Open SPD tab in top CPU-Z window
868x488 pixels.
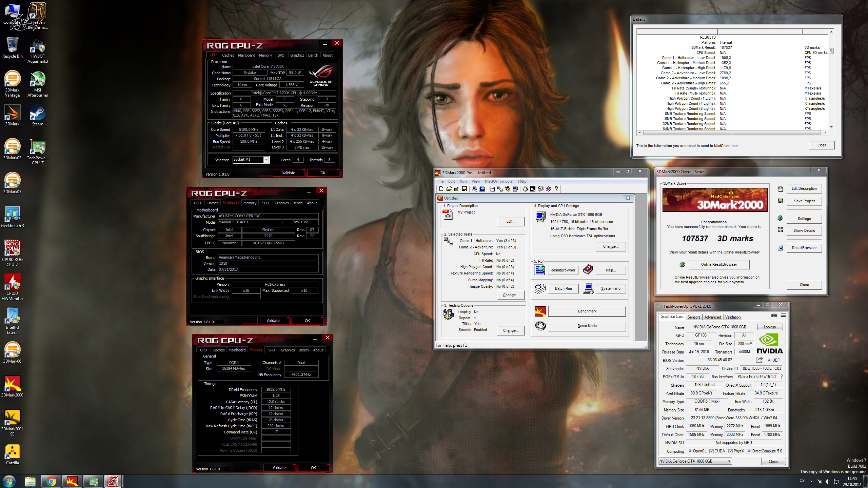[281, 55]
